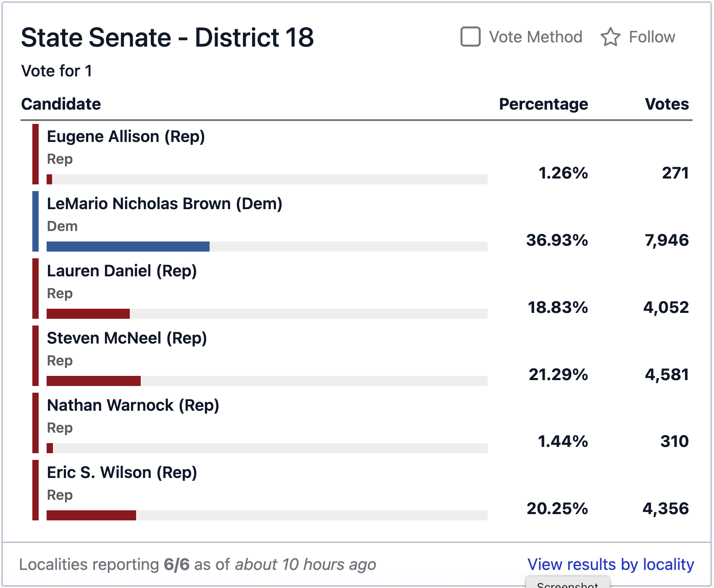
Task: Select candidate Eugene Allison (Rep)
Action: coord(126,136)
